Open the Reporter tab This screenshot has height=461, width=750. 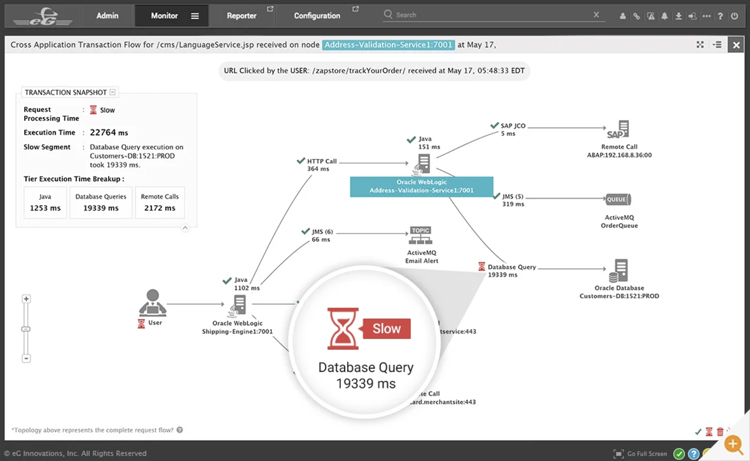[241, 16]
